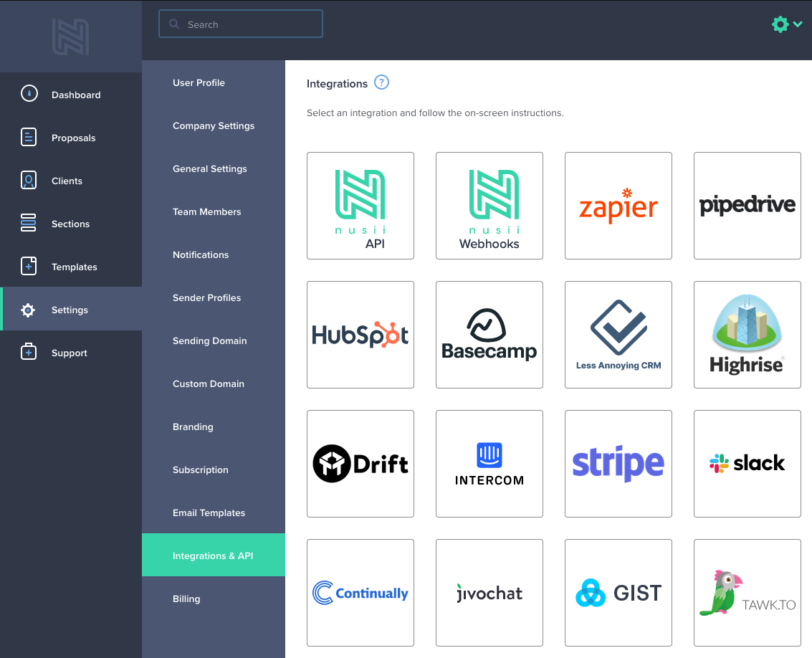Click the Nusii logo in the sidebar header

(x=70, y=37)
